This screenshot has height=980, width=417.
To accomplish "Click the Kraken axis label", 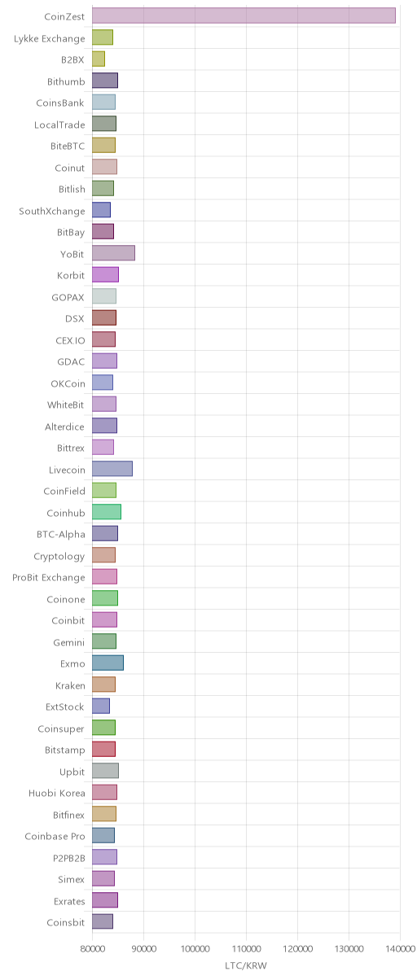I will pos(70,685).
